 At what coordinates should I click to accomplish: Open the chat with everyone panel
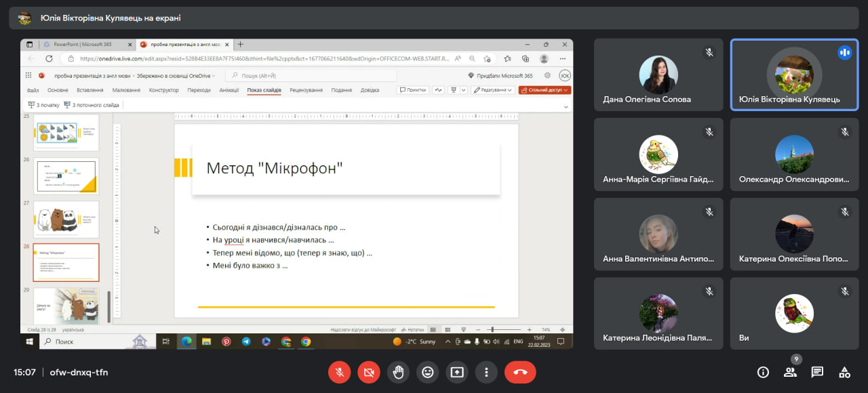817,372
